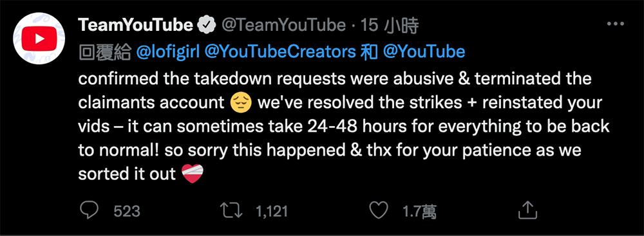Image resolution: width=644 pixels, height=236 pixels.
Task: Click the reply speech bubble icon
Action: coord(88,211)
